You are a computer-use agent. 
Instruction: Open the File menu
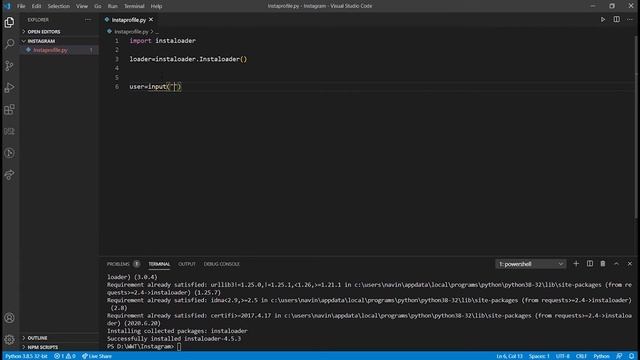click(x=21, y=6)
